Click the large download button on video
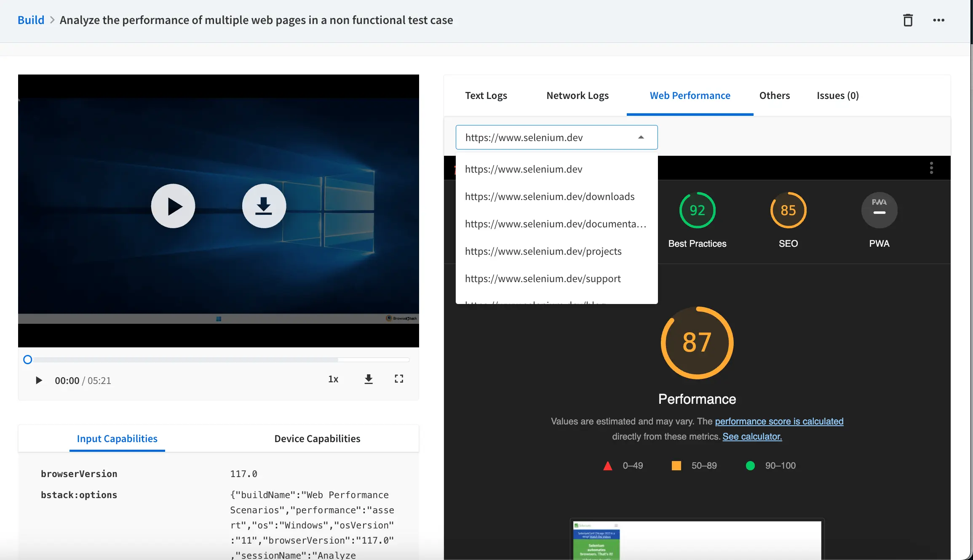Image resolution: width=973 pixels, height=560 pixels. (x=264, y=206)
